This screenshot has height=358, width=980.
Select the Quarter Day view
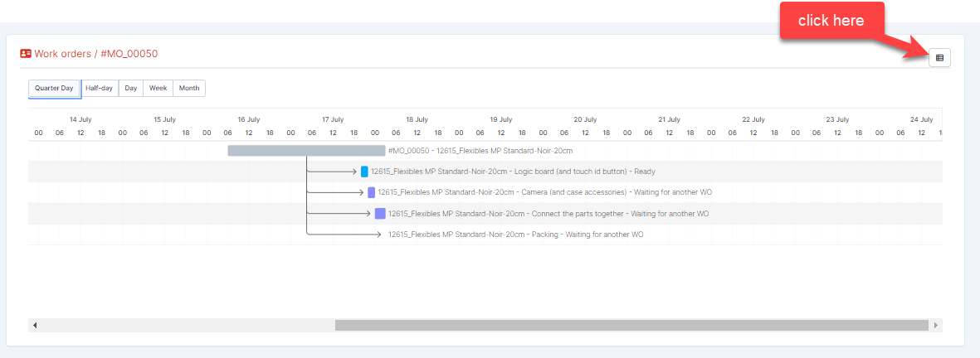point(54,88)
